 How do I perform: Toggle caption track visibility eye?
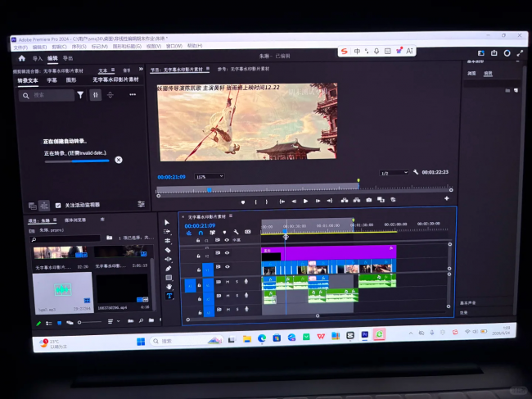click(x=227, y=240)
